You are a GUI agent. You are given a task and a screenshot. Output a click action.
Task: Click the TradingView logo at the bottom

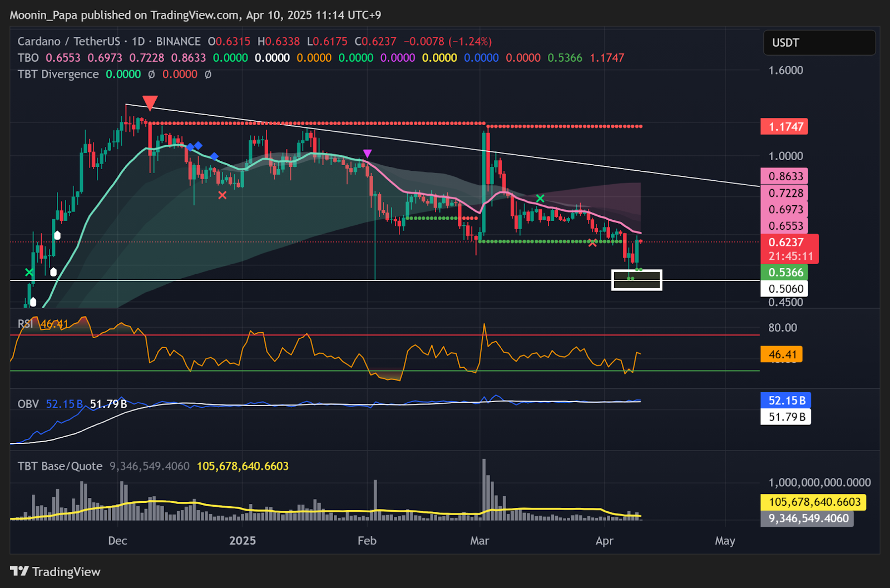55,572
